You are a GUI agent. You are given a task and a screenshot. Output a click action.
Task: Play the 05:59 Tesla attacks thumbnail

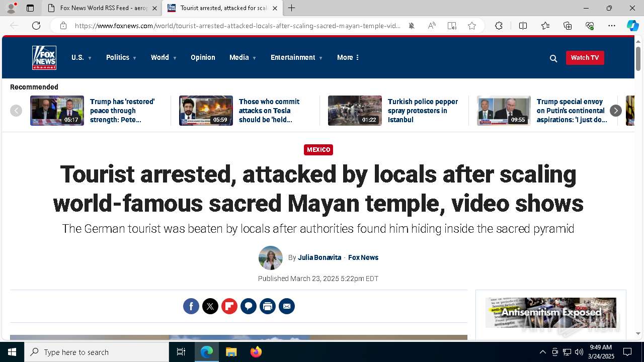click(206, 111)
